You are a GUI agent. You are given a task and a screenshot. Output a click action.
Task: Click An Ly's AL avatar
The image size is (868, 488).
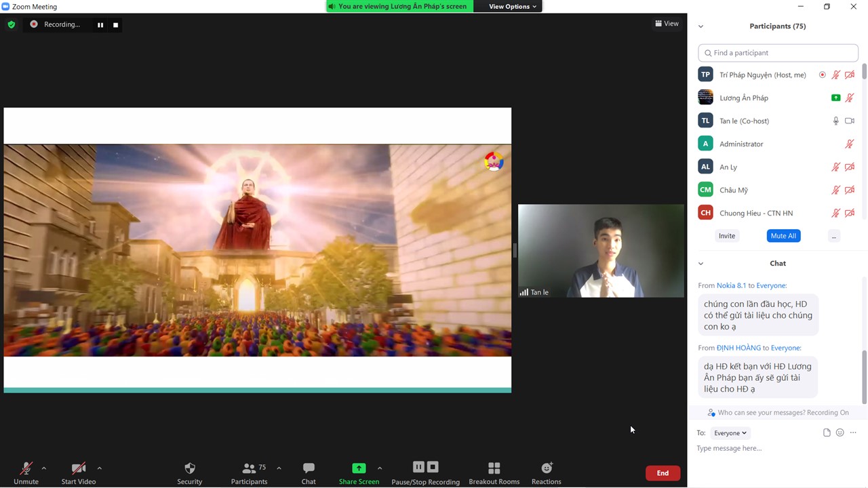[705, 167]
